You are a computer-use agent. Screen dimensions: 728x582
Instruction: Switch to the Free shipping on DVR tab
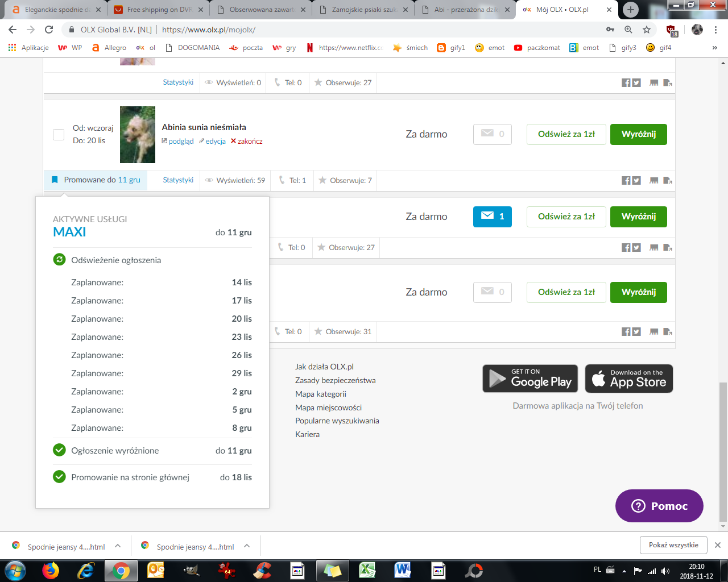(159, 10)
